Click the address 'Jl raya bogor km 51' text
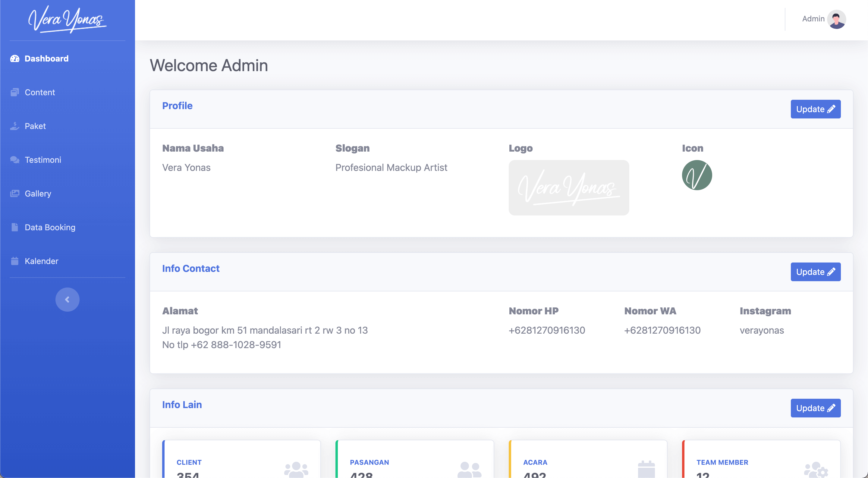 265,330
